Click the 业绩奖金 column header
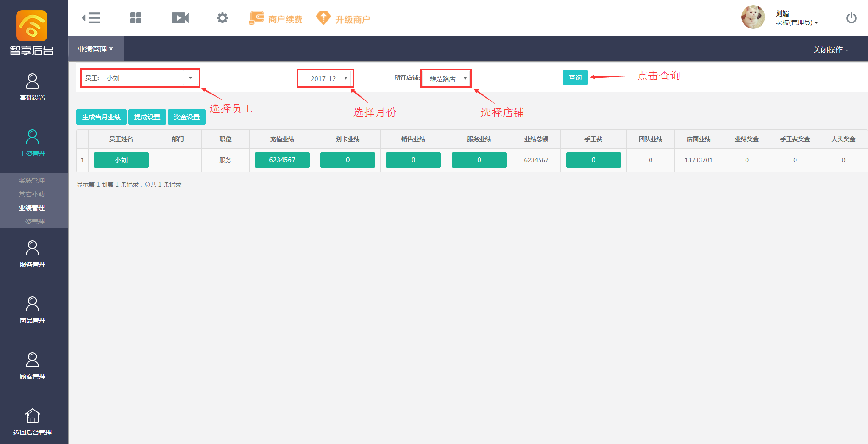 (747, 139)
